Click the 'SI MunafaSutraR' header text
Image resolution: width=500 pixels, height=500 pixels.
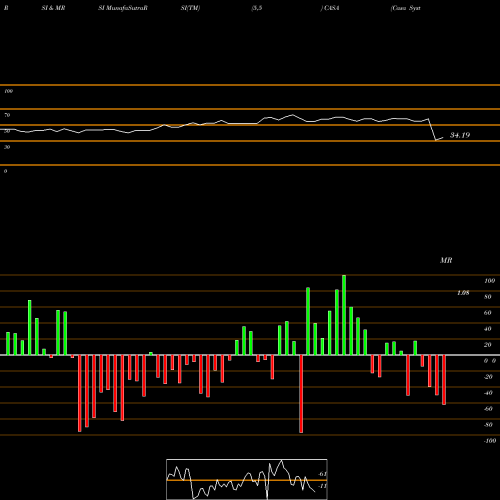coord(123,8)
